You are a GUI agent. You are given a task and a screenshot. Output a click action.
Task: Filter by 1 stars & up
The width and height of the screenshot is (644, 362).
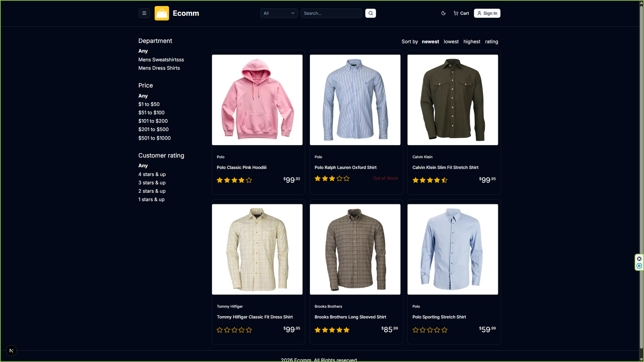[x=151, y=200]
